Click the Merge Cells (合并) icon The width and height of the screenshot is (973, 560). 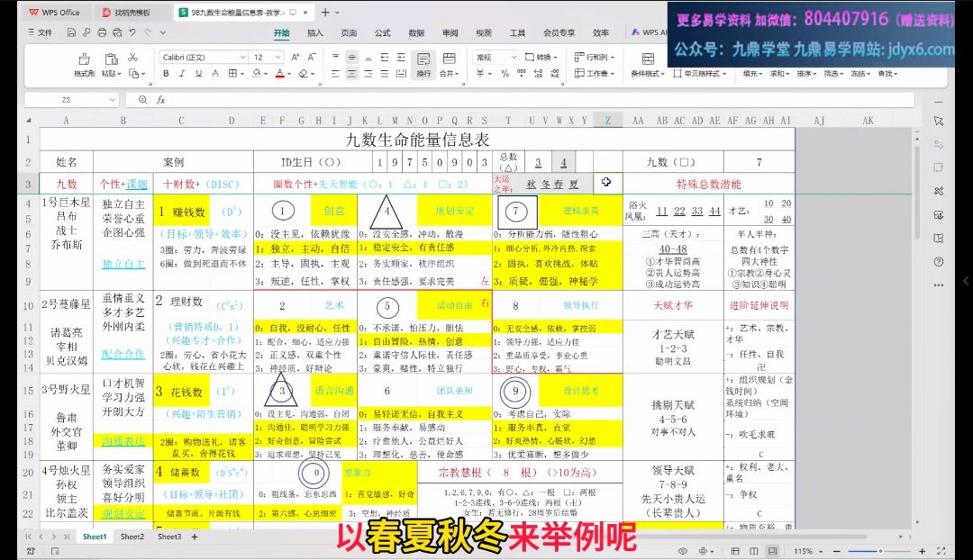pos(448,59)
